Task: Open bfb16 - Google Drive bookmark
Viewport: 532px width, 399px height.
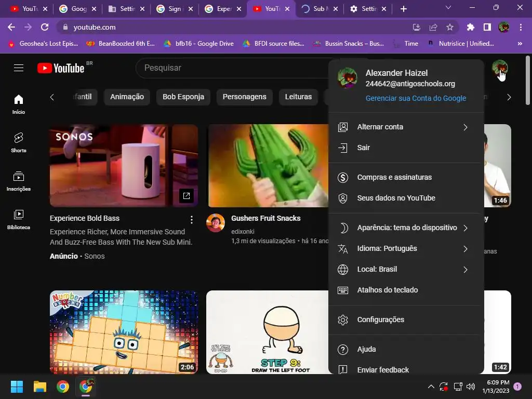Action: [198, 44]
